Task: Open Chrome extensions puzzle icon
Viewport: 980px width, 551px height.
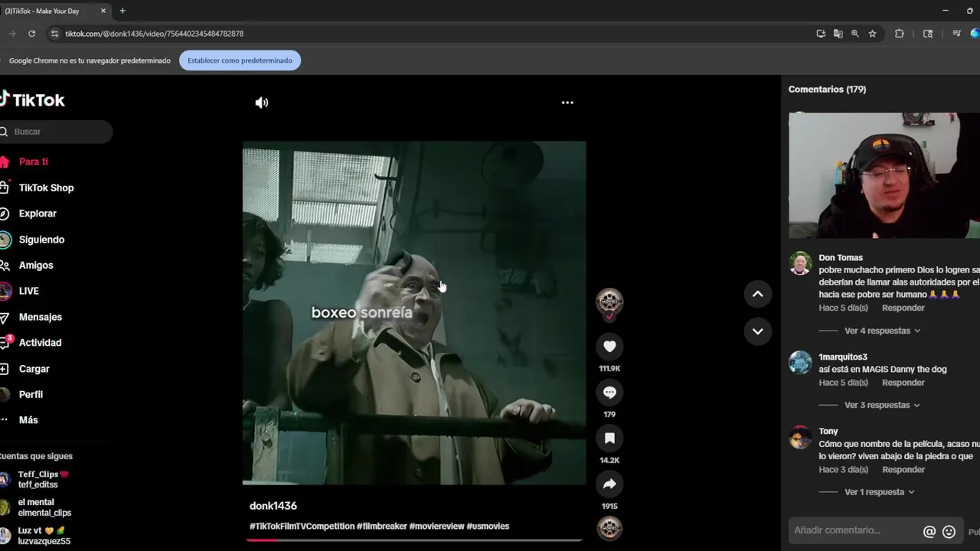Action: pos(900,34)
